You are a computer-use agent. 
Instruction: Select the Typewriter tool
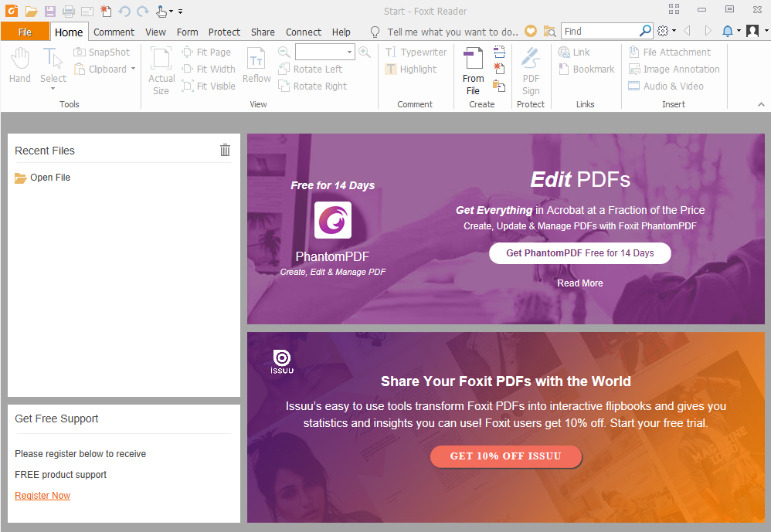pos(416,52)
